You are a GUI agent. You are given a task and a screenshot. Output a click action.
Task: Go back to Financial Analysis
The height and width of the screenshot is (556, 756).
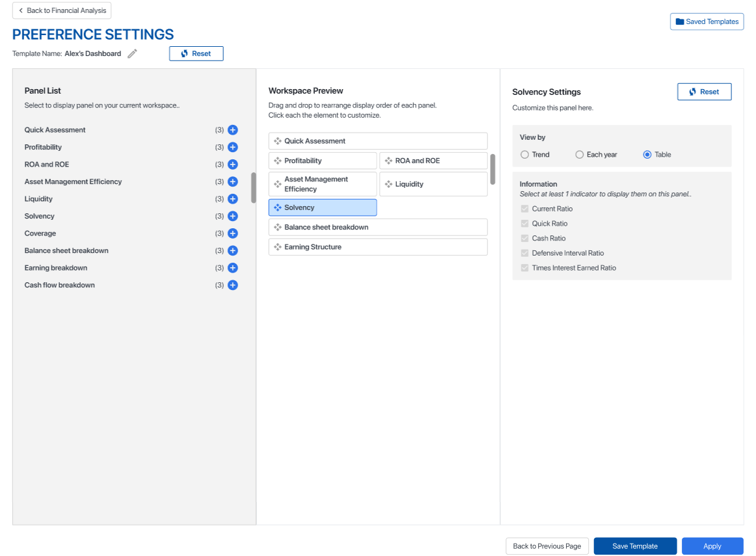[62, 11]
